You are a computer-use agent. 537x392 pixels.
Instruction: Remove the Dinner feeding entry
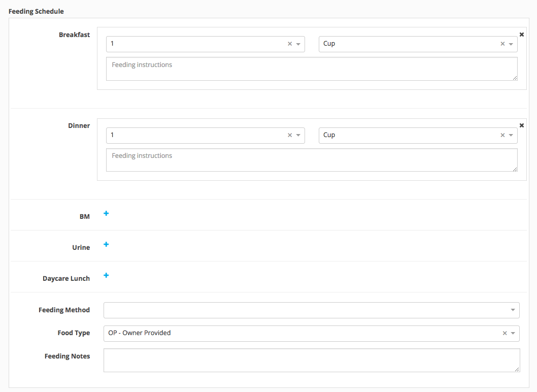pos(521,125)
